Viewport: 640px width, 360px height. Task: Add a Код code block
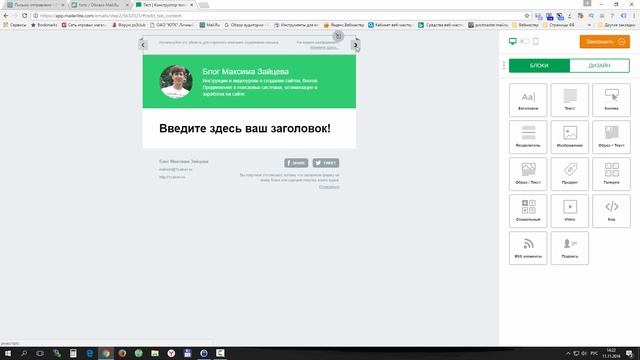pyautogui.click(x=611, y=211)
